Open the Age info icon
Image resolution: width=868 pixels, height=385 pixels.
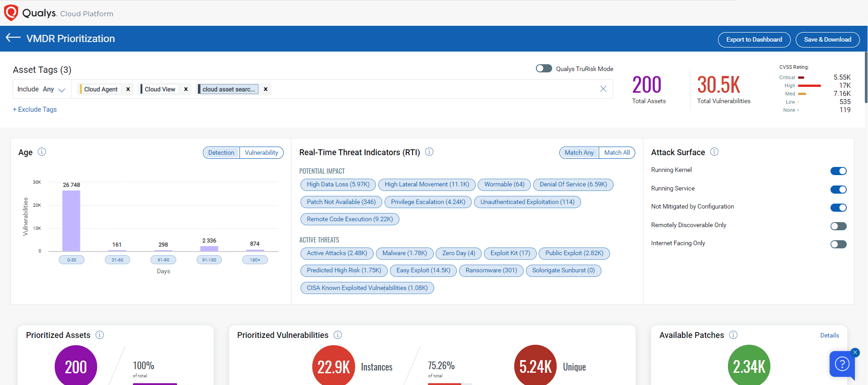42,152
